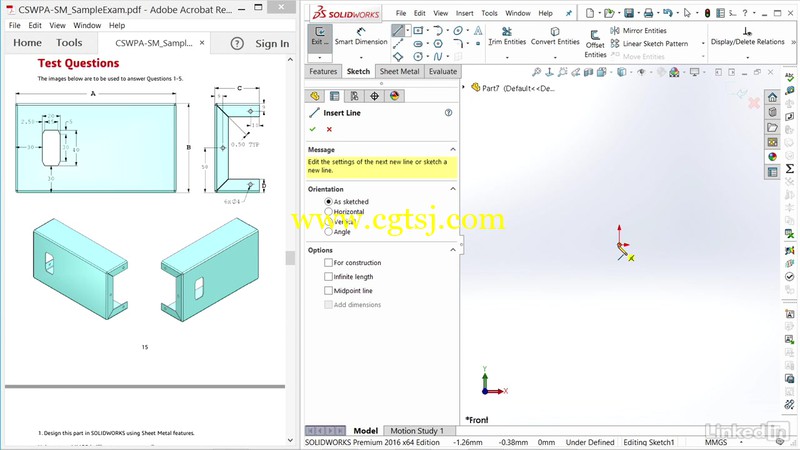Image resolution: width=800 pixels, height=450 pixels.
Task: Open the Exit Sketch dropdown arrow
Action: click(319, 58)
